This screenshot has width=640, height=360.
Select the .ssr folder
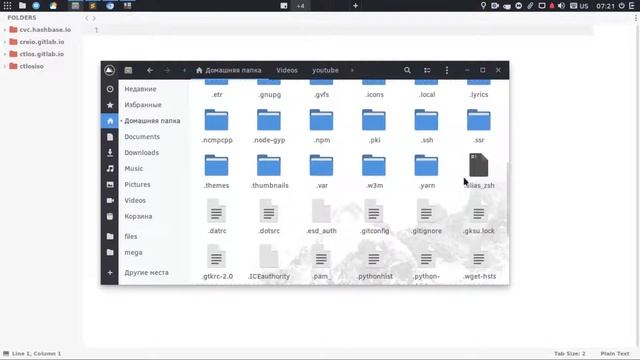click(x=478, y=127)
